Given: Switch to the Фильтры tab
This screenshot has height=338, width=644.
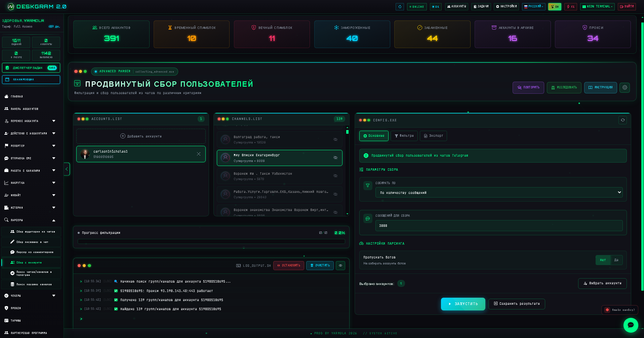Looking at the screenshot, I should (404, 136).
